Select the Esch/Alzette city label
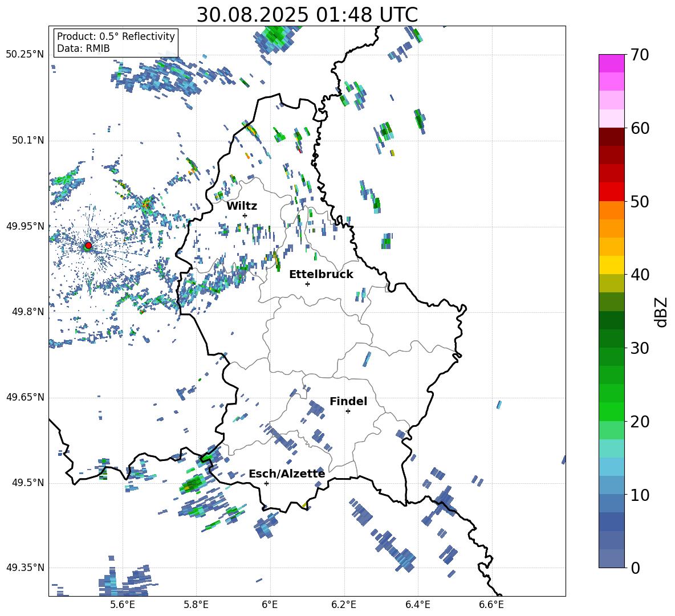Image resolution: width=675 pixels, height=616 pixels. click(x=287, y=474)
